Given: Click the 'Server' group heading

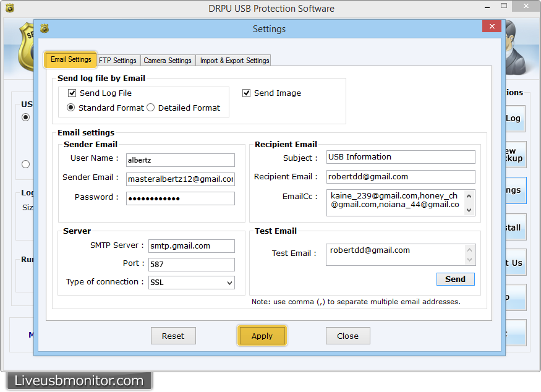Looking at the screenshot, I should [77, 231].
